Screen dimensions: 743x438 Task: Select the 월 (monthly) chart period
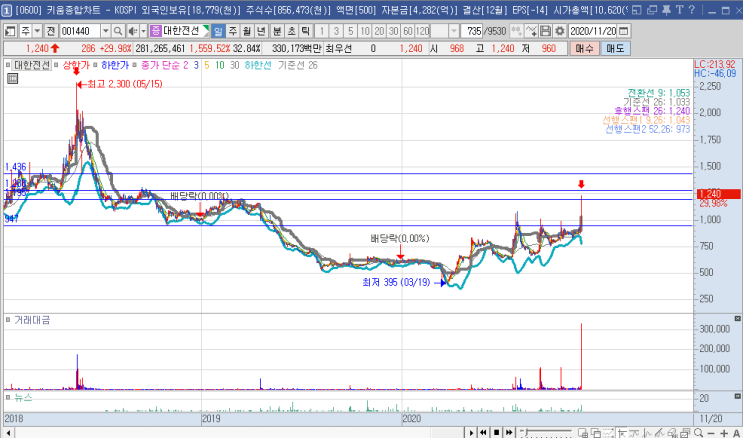247,31
